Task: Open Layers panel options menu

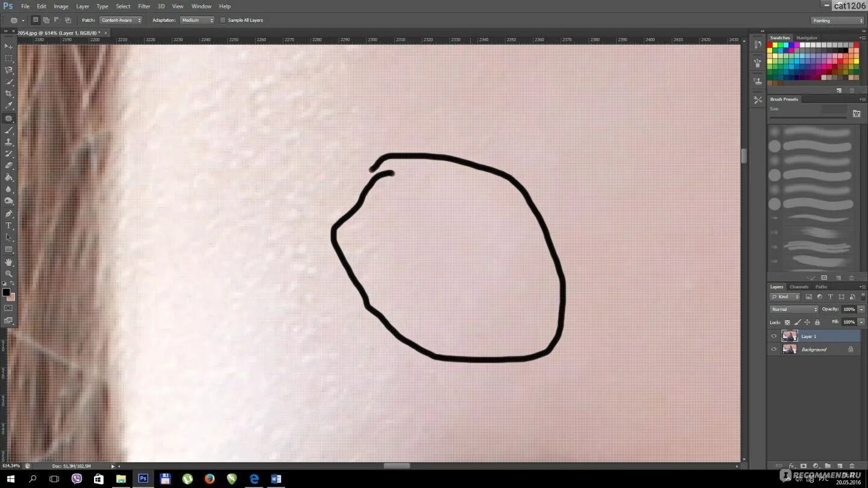Action: coord(862,287)
